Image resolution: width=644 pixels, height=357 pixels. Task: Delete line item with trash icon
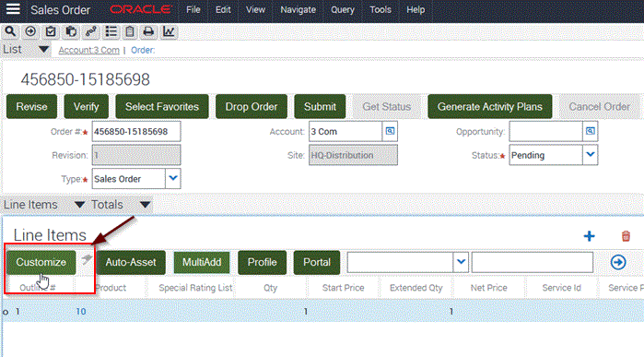(x=626, y=236)
